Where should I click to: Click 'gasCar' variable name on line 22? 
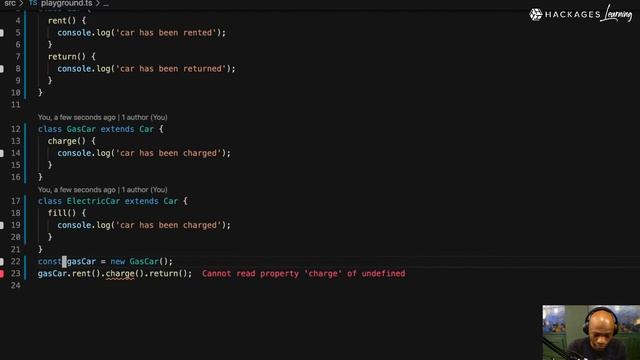point(81,261)
